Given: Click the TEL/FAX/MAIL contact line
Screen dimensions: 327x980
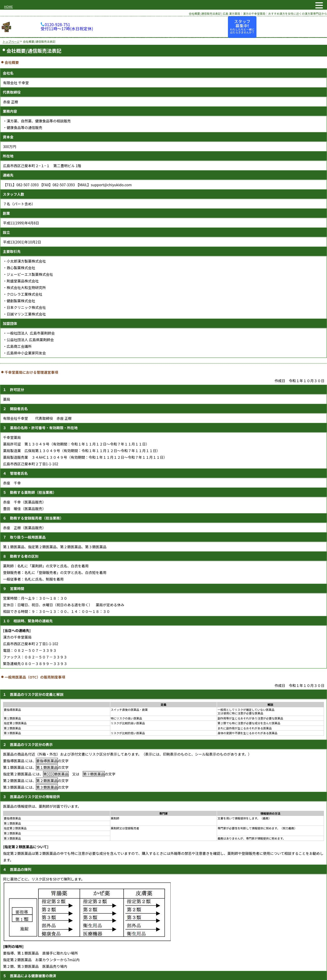Looking at the screenshot, I should tap(67, 185).
